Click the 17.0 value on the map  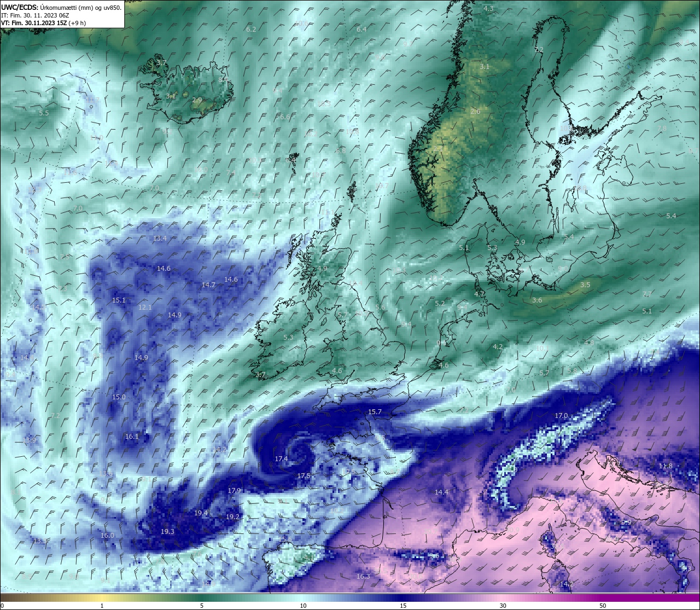tap(561, 416)
